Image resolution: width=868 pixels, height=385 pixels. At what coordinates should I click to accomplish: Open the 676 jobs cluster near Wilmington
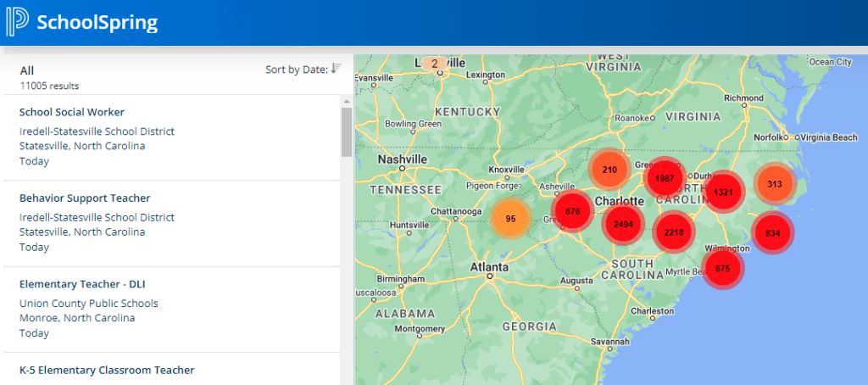coord(722,268)
